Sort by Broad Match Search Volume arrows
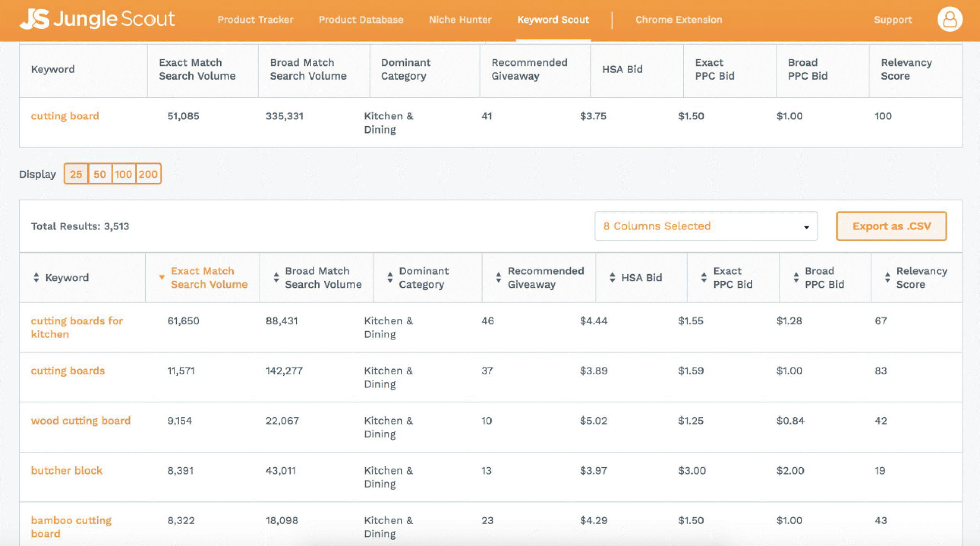Image resolution: width=980 pixels, height=546 pixels. 276,277
